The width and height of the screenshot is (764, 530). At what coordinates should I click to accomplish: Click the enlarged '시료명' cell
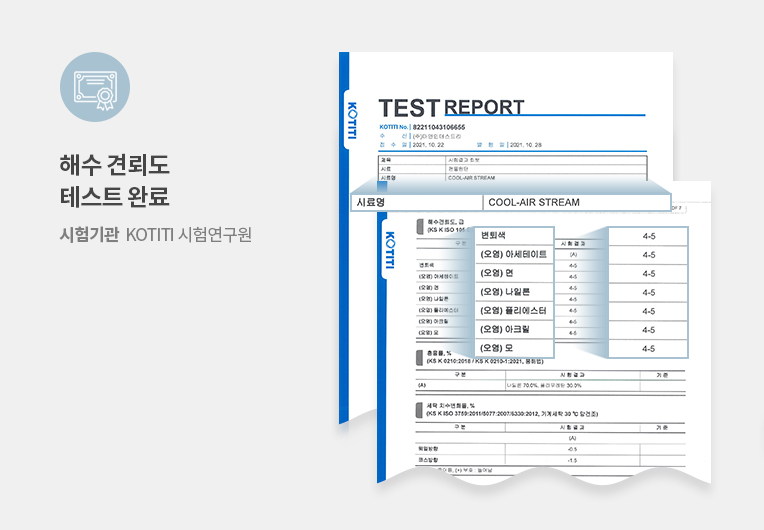coord(417,202)
